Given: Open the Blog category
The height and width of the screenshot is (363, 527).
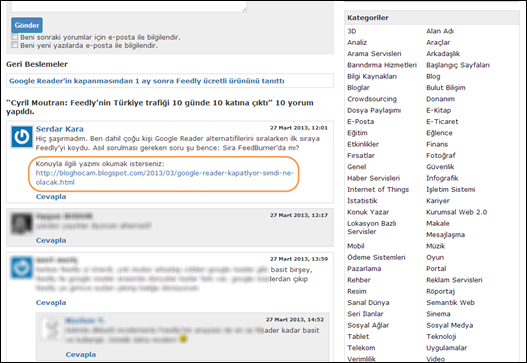Looking at the screenshot, I should 433,76.
